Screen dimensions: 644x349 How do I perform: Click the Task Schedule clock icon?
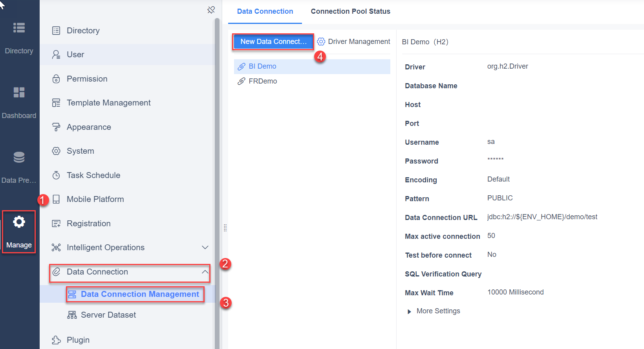coord(56,175)
